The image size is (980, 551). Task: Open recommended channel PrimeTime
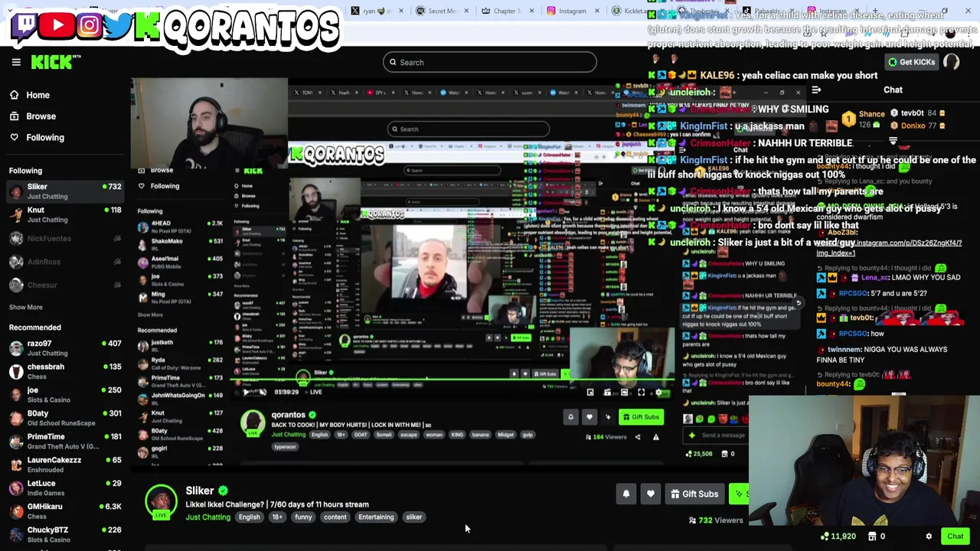pyautogui.click(x=65, y=442)
